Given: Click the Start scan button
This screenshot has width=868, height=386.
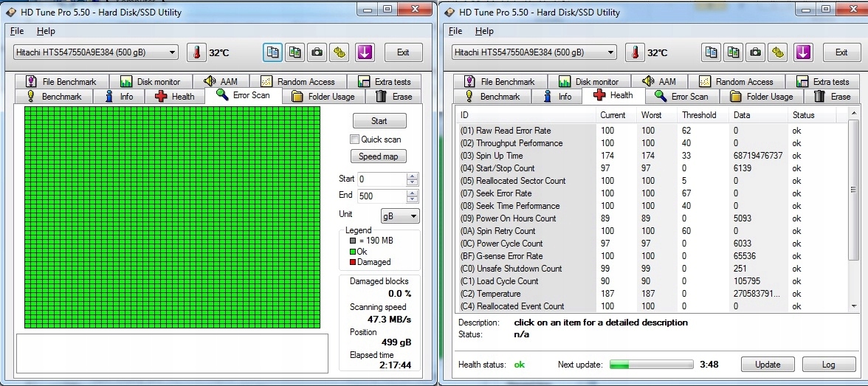Looking at the screenshot, I should pos(379,121).
